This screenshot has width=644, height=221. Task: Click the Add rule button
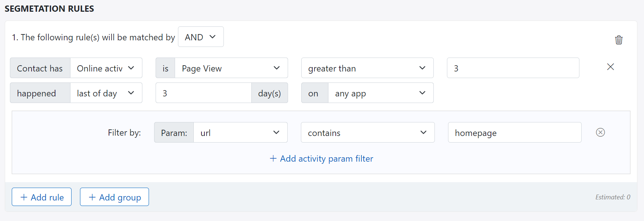tap(42, 197)
